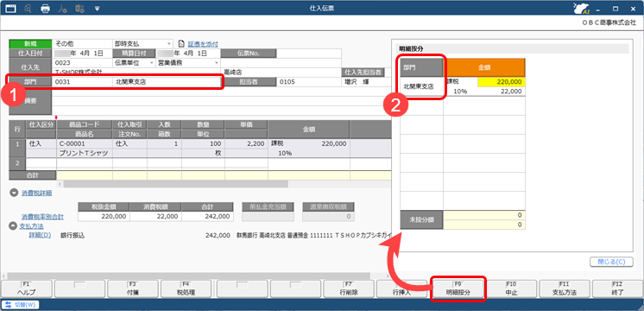The height and width of the screenshot is (311, 644).
Task: Click the window menu icon in title bar
Action: [10, 9]
